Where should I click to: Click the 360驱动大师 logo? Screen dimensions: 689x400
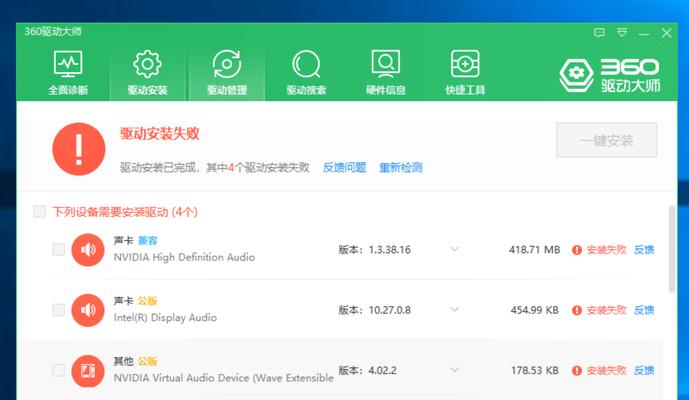609,75
